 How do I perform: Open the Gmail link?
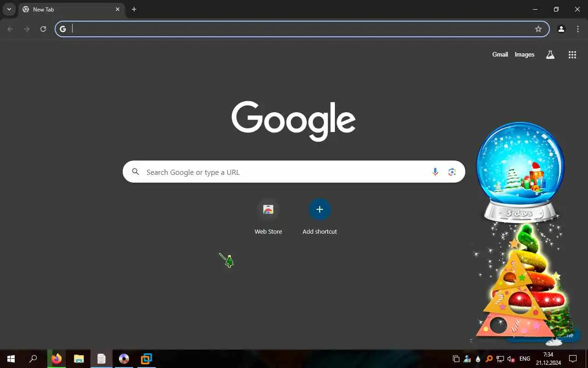click(x=500, y=54)
